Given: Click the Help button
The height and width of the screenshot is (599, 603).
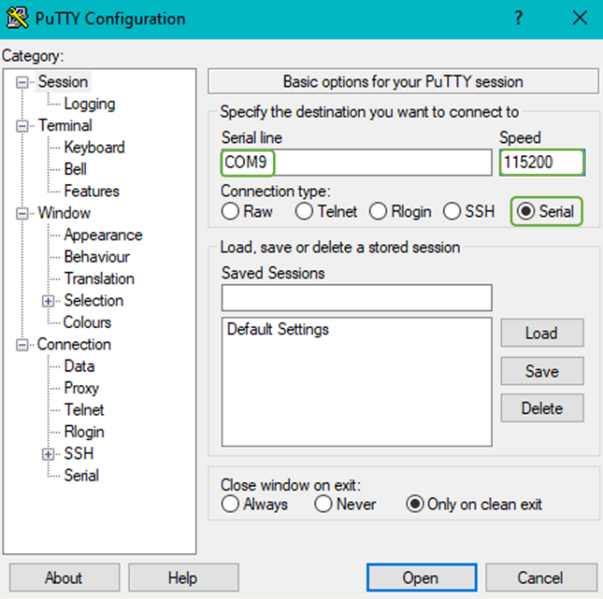Looking at the screenshot, I should 183,577.
